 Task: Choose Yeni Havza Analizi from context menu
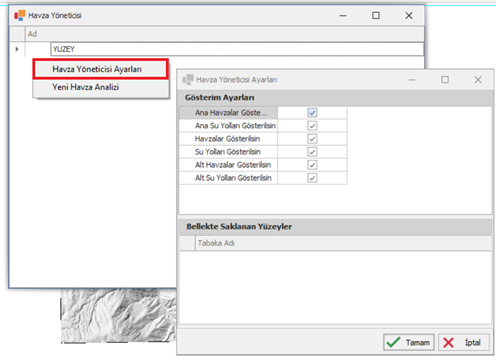click(x=101, y=87)
